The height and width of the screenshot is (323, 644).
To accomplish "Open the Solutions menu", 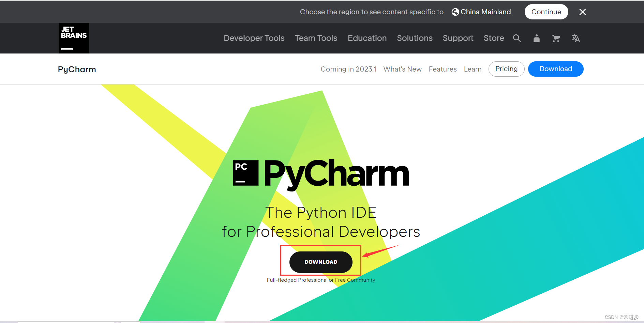I will pos(415,38).
